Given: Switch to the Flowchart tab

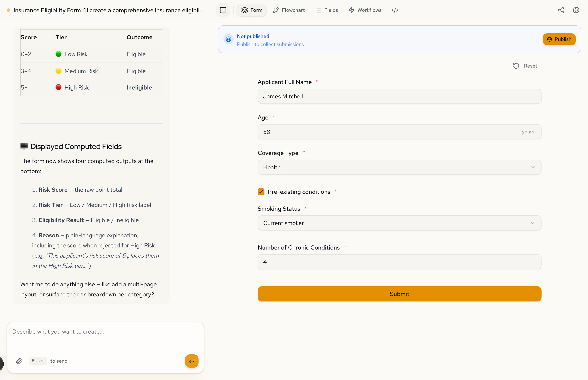Looking at the screenshot, I should click(289, 10).
